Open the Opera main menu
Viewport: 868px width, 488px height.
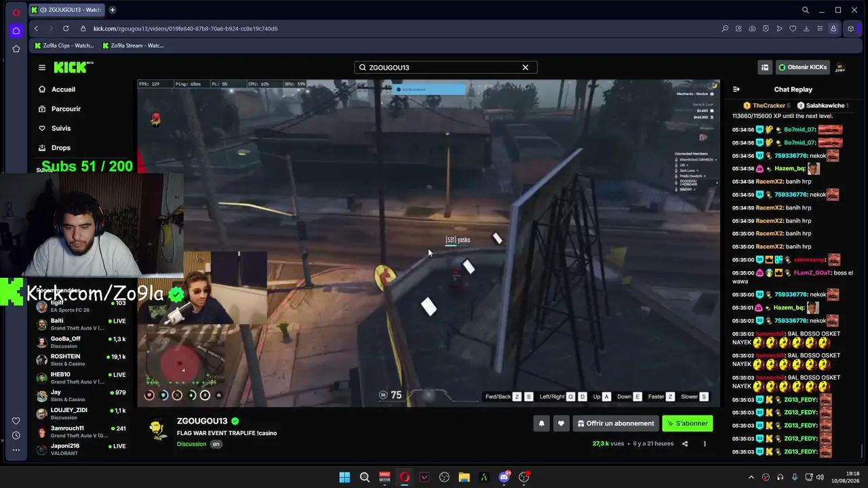16,12
